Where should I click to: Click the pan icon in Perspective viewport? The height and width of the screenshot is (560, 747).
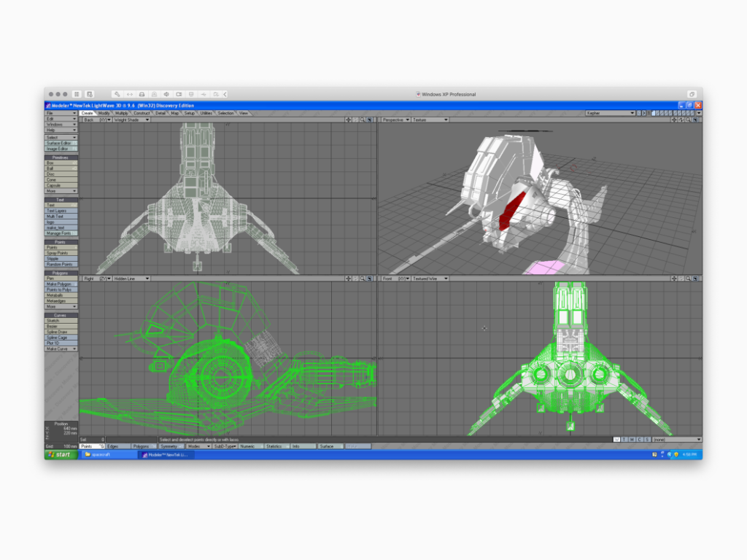click(x=673, y=120)
